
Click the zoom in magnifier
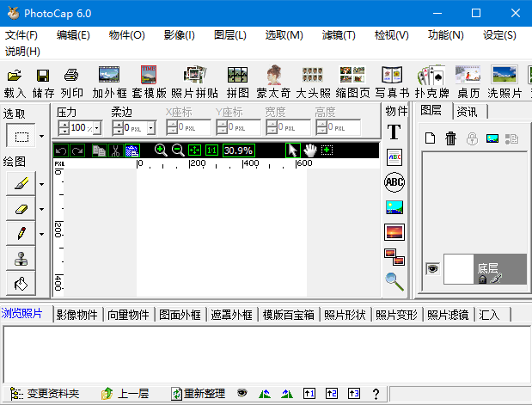click(x=161, y=150)
